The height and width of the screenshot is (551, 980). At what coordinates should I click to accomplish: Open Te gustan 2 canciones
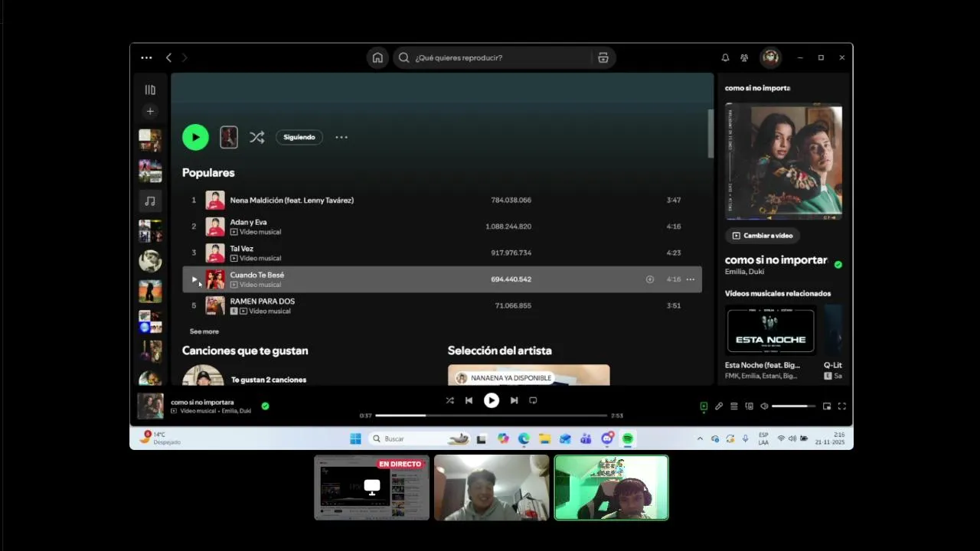coord(269,380)
